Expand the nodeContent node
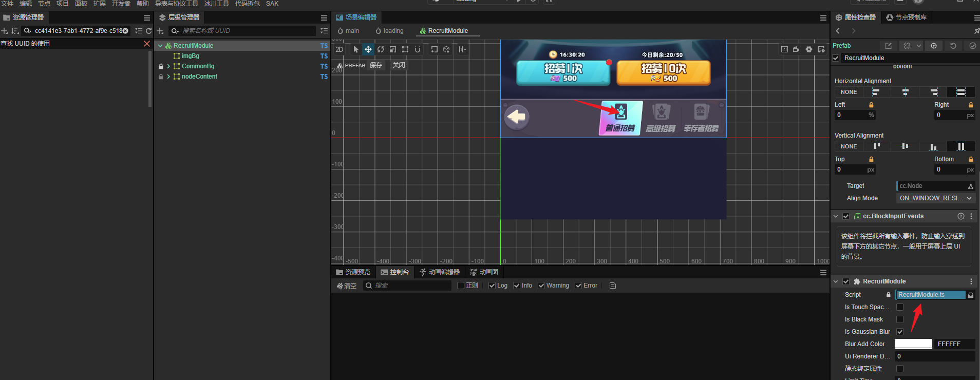Screen dimensions: 980x380 [168, 77]
